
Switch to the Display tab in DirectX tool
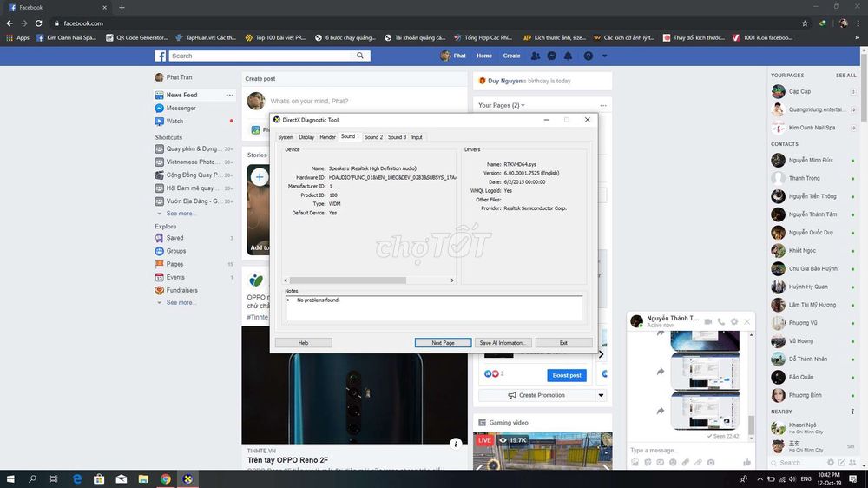pos(306,137)
